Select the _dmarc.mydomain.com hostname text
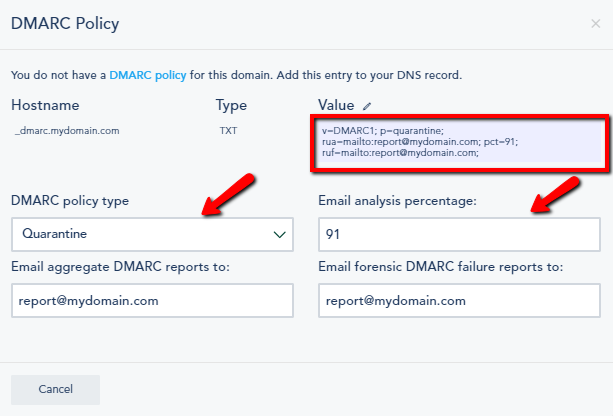The height and width of the screenshot is (416, 613). (67, 130)
